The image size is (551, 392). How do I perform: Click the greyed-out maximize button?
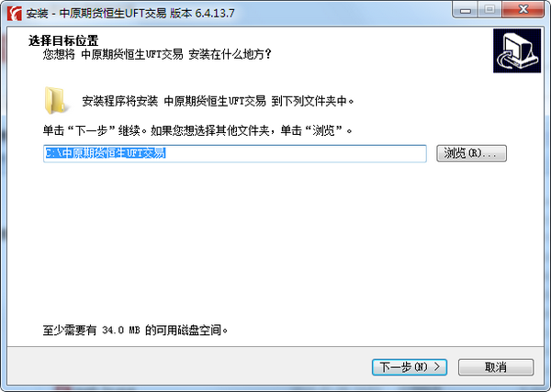tap(489, 10)
